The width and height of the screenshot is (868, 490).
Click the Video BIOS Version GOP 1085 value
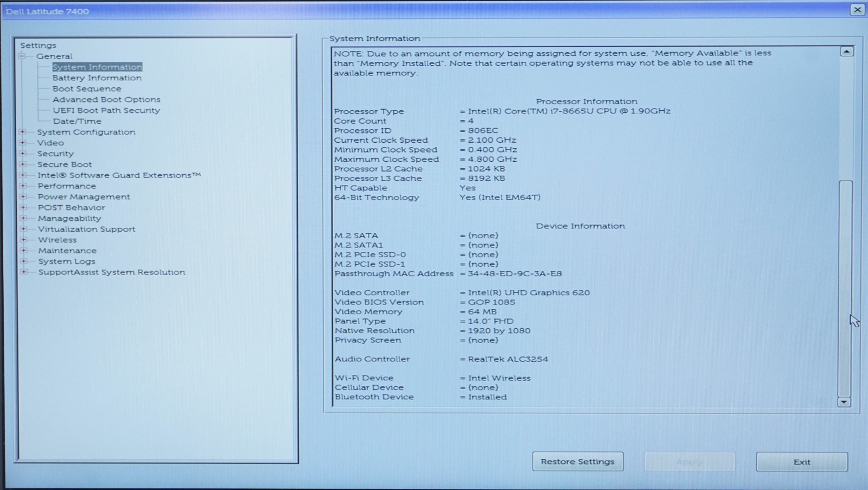492,302
